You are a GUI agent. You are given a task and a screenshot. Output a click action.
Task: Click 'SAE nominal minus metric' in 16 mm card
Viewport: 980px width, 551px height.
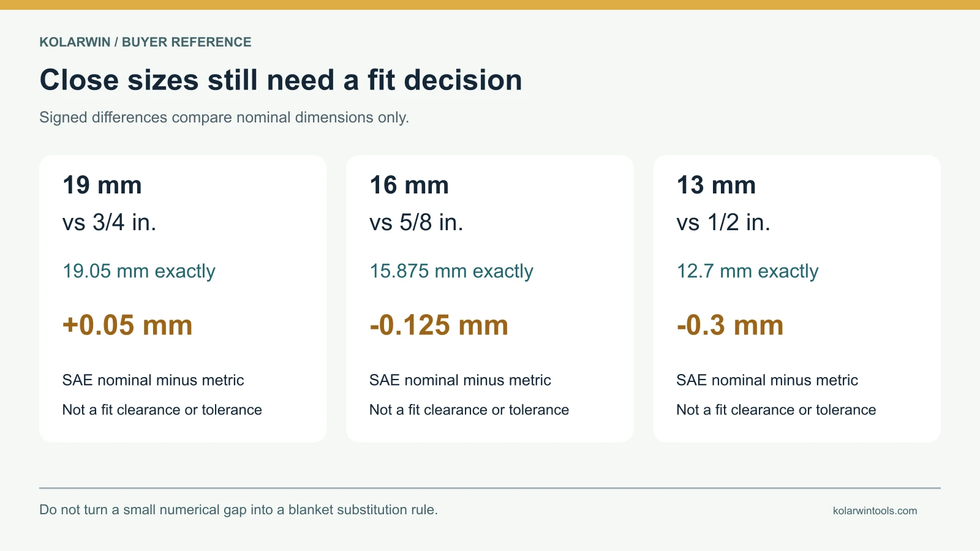click(x=460, y=380)
